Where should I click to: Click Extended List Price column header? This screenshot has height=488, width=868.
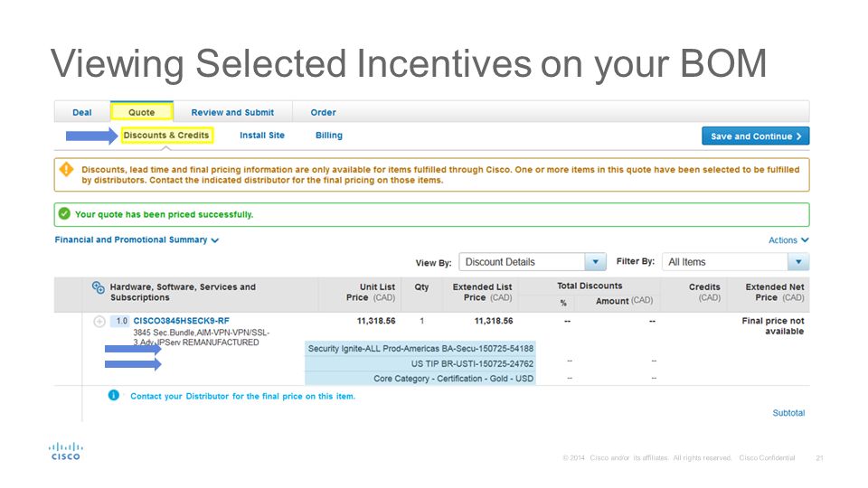(x=482, y=292)
